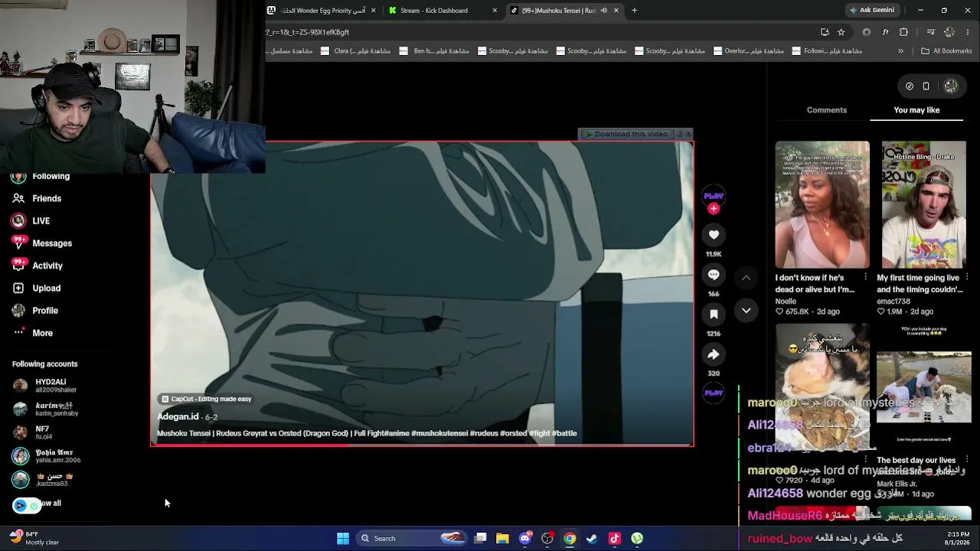Open the Chrome profile avatar in the toolbar
The height and width of the screenshot is (551, 980).
tap(949, 32)
